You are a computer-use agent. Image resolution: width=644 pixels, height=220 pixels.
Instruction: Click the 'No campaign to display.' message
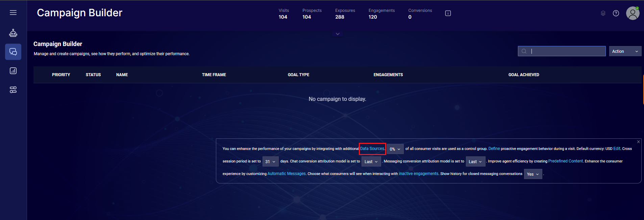337,99
